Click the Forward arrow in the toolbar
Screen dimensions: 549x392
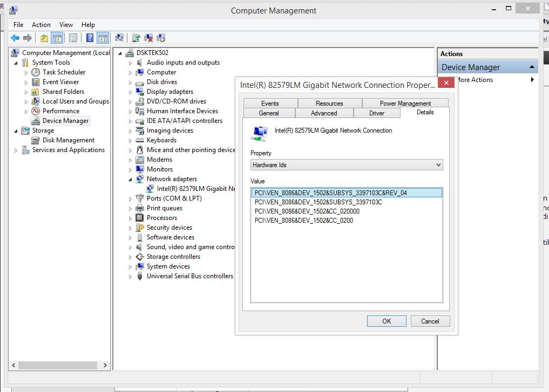tap(28, 38)
